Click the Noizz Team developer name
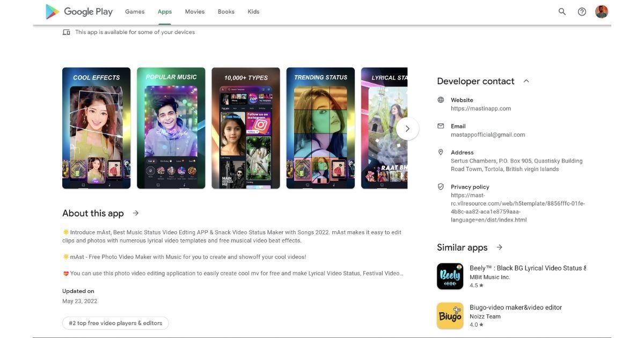The image size is (644, 338). point(485,317)
